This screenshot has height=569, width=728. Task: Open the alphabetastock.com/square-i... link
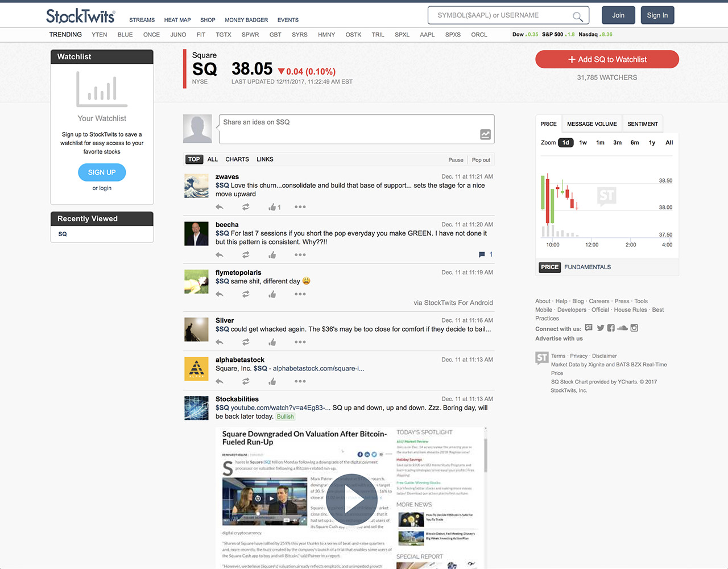point(318,369)
